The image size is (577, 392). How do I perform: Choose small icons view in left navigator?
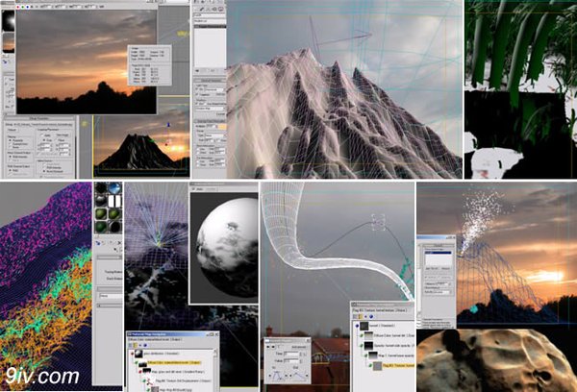click(x=140, y=345)
